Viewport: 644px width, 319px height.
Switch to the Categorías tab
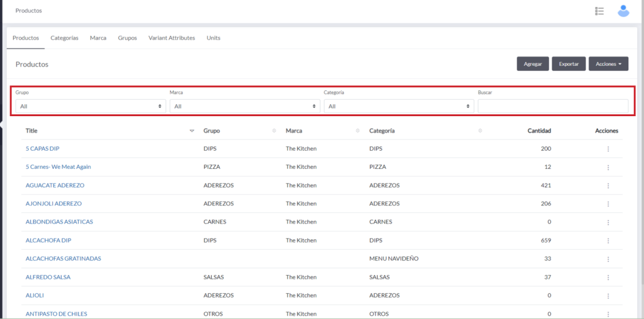tap(64, 38)
